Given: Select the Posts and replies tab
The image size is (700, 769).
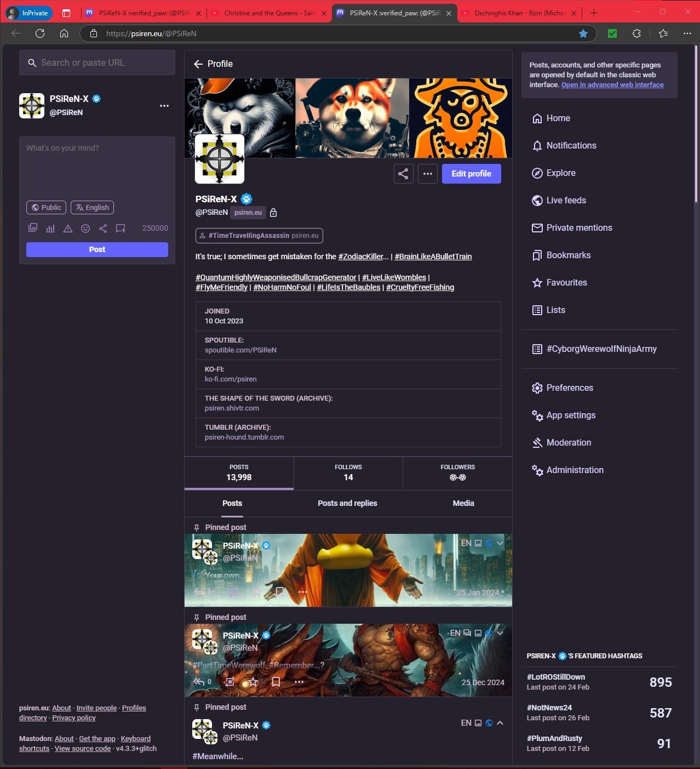Looking at the screenshot, I should [347, 503].
